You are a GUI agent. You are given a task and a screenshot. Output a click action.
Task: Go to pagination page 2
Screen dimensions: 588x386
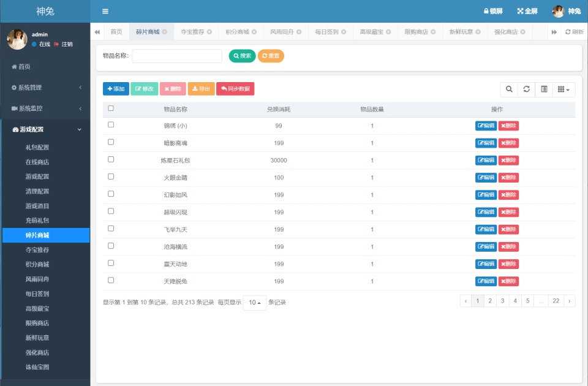pyautogui.click(x=490, y=301)
